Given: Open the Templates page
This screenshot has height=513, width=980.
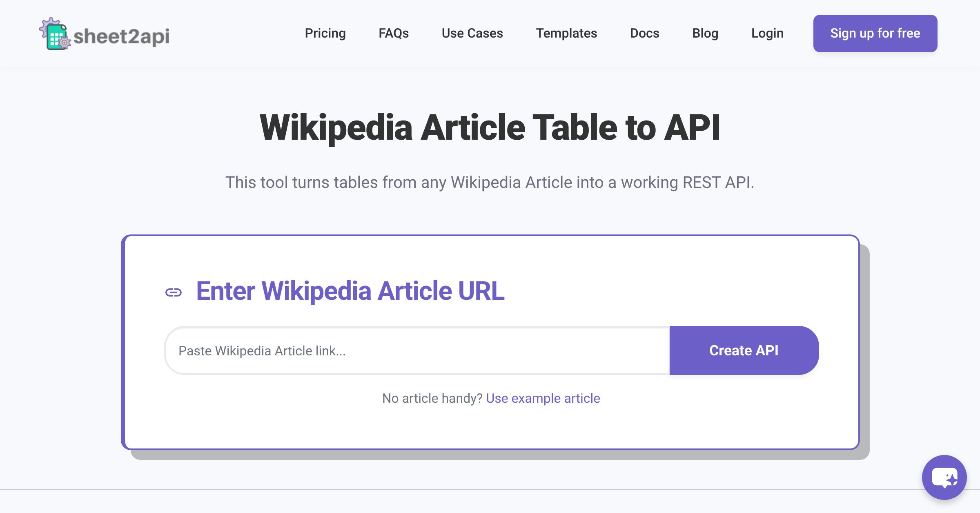Looking at the screenshot, I should click(567, 33).
